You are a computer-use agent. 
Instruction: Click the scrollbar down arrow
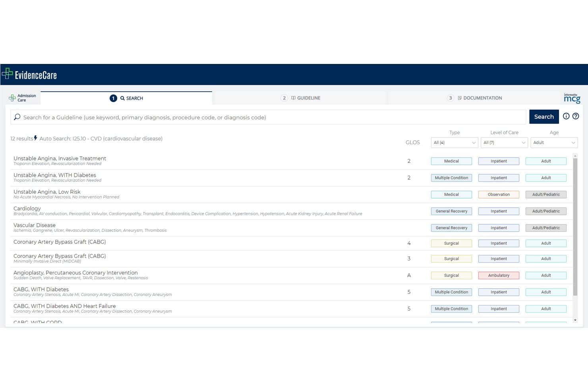tap(575, 320)
